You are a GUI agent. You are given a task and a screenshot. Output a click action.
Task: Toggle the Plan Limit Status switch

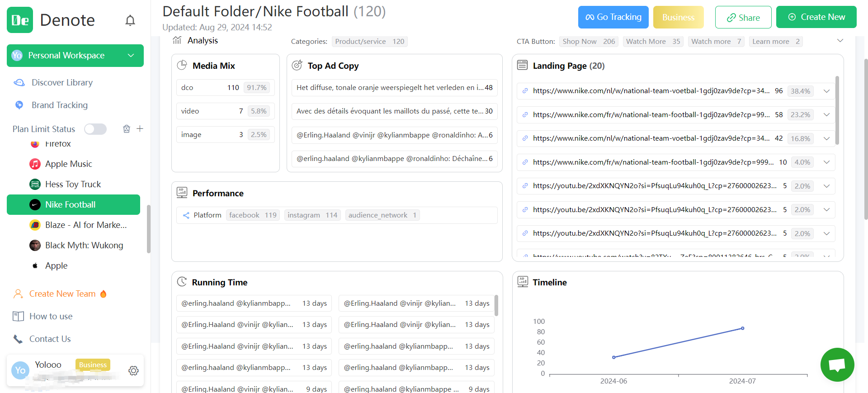point(95,129)
